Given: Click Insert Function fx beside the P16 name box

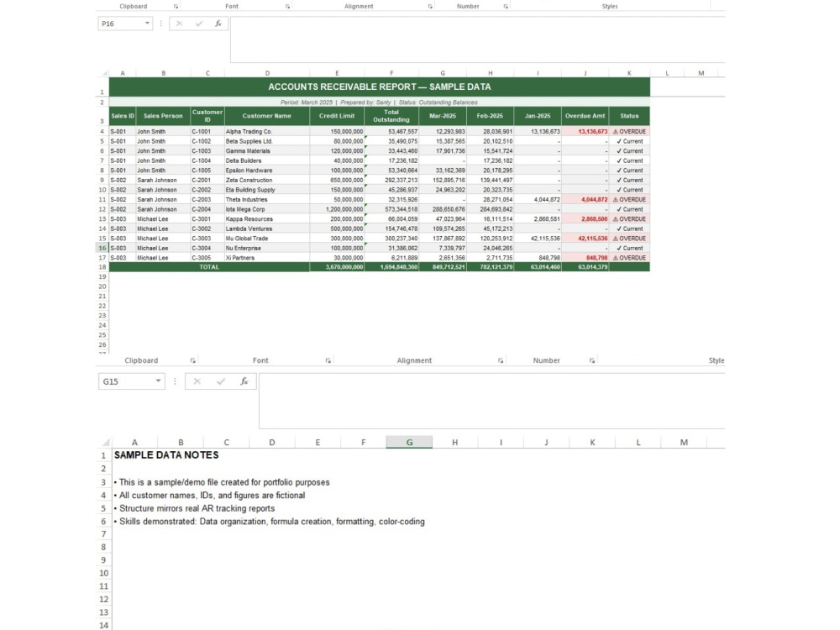Looking at the screenshot, I should 218,24.
